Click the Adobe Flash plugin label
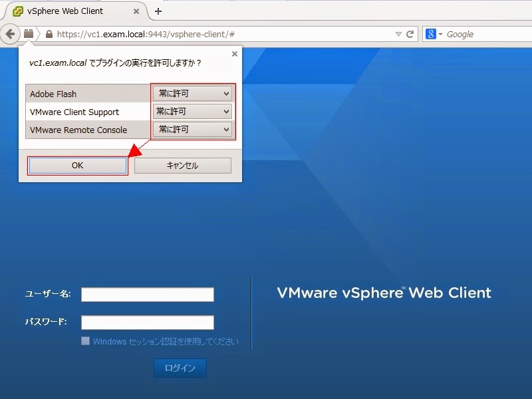The image size is (532, 399). [53, 94]
